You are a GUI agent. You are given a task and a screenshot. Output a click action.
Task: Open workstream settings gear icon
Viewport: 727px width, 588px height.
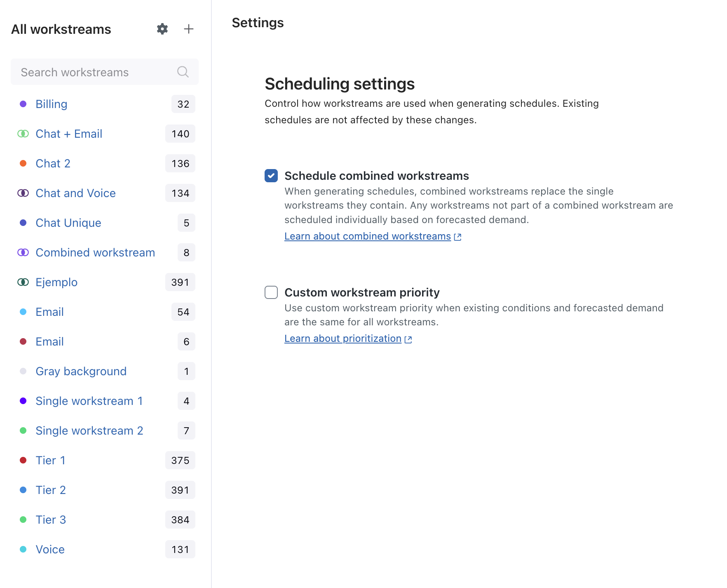tap(162, 29)
